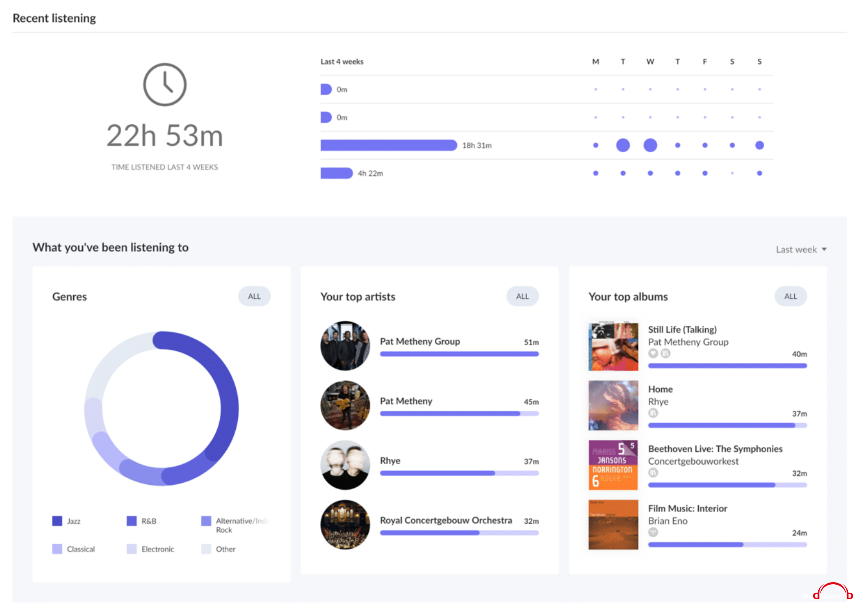
Task: Click the Rhye 37m artist progress bar
Action: pyautogui.click(x=459, y=473)
